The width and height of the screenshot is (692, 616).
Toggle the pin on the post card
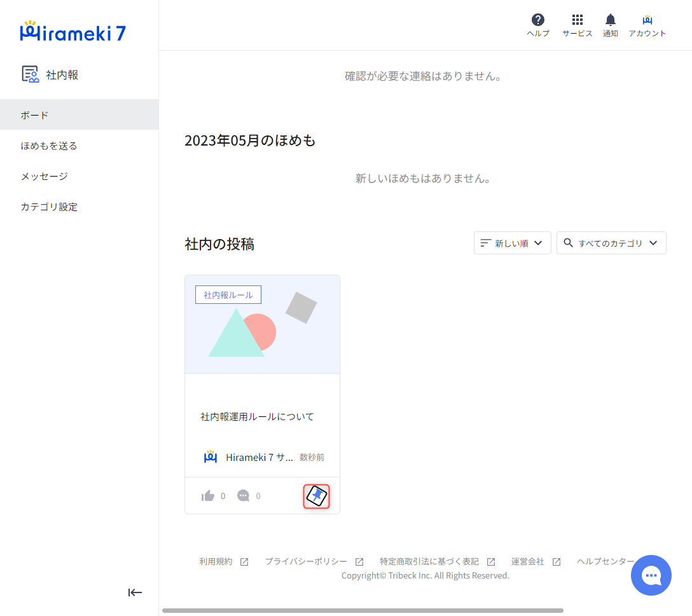tap(316, 496)
